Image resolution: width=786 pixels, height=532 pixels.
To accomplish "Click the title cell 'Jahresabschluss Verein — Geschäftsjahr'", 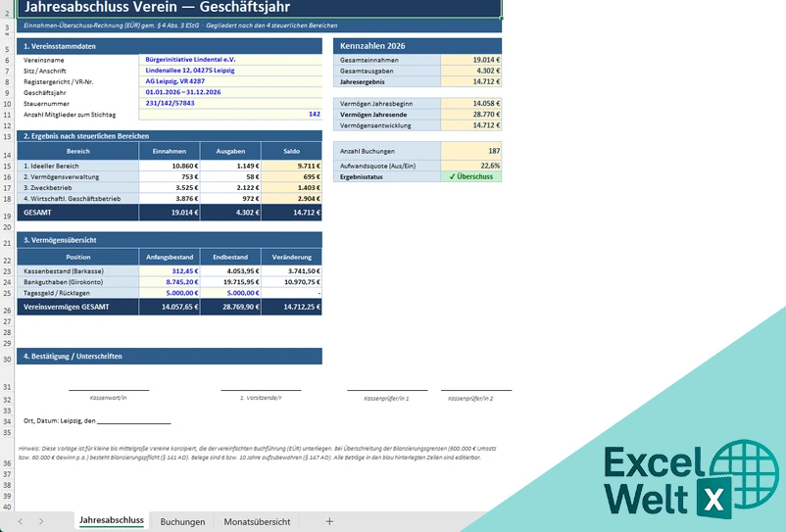I will click(x=259, y=7).
